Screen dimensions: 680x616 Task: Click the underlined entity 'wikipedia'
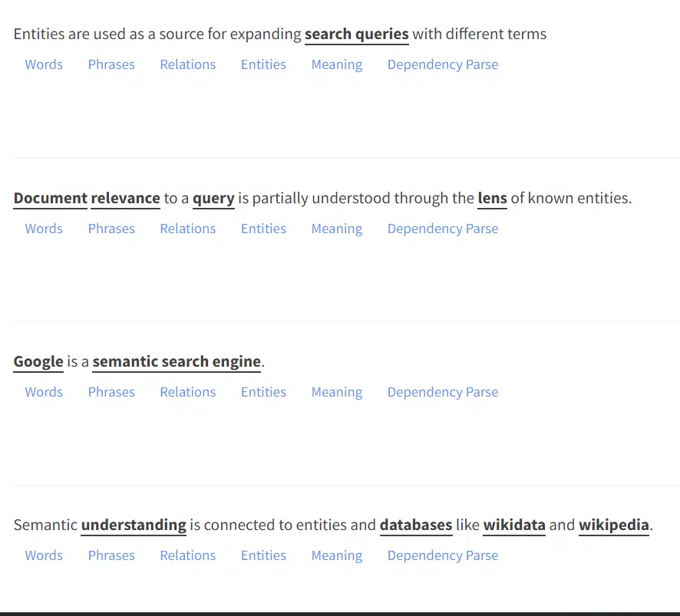[614, 525]
